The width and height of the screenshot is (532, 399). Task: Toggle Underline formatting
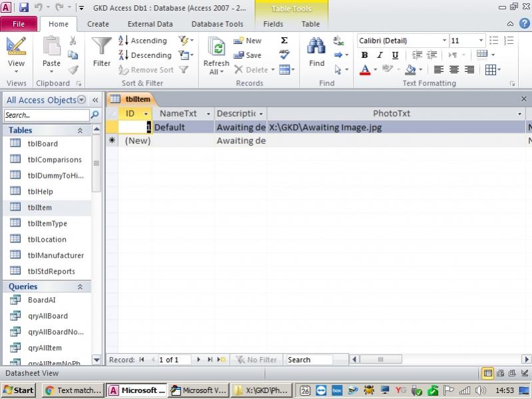(395, 55)
